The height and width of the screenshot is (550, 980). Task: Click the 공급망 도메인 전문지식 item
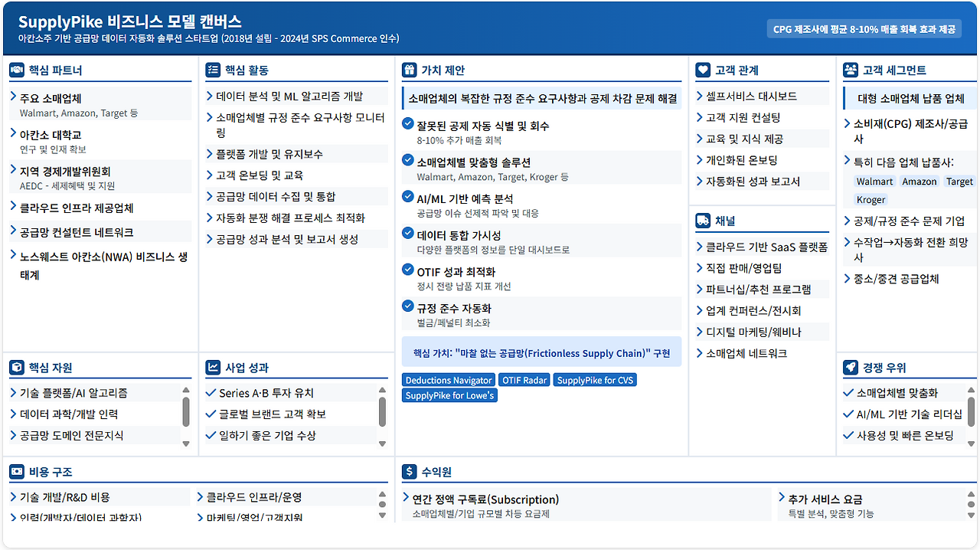[95, 436]
